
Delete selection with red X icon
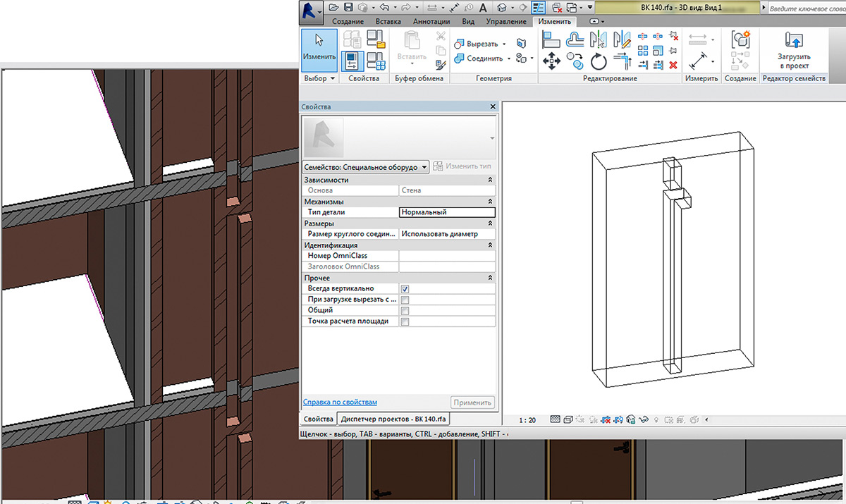(x=673, y=64)
